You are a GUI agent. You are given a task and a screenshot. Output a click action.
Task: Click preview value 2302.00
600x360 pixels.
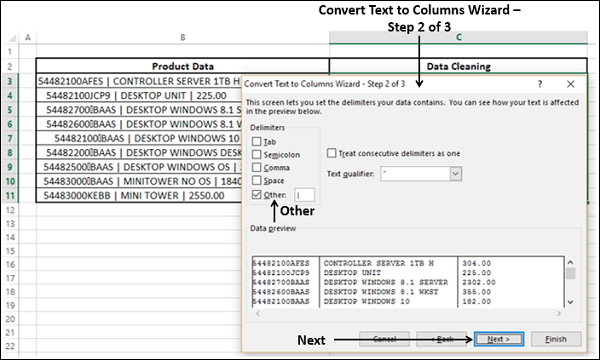click(478, 282)
